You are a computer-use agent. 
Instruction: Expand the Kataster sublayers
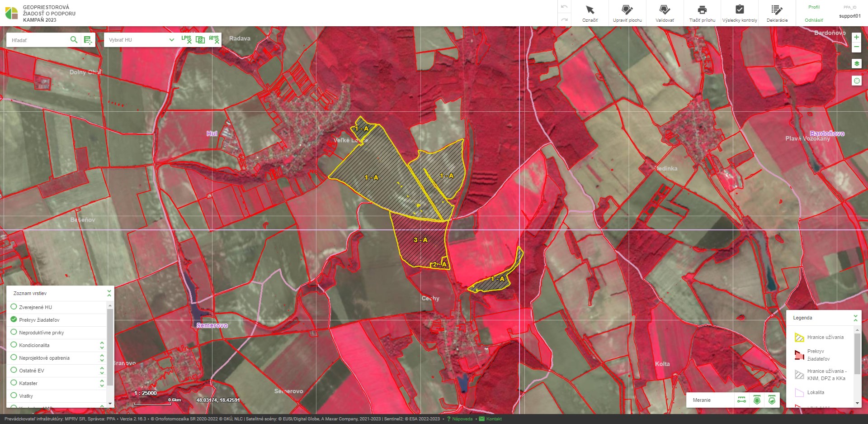[102, 383]
